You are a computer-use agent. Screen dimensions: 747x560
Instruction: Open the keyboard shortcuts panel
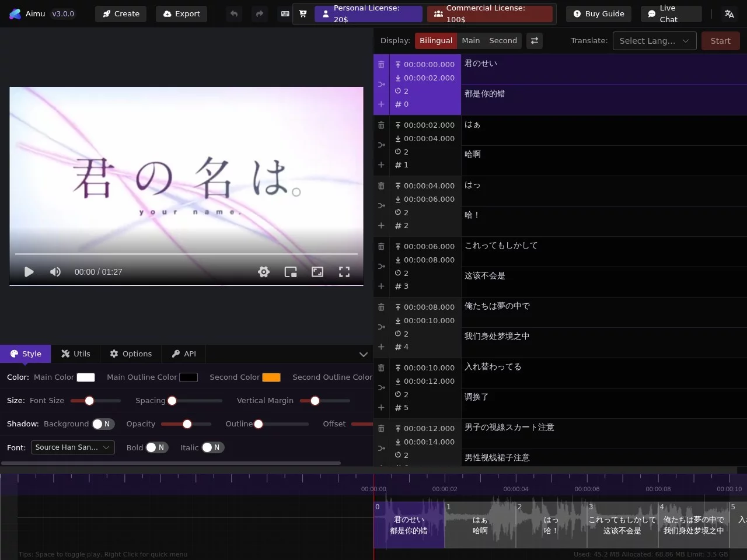(x=284, y=13)
